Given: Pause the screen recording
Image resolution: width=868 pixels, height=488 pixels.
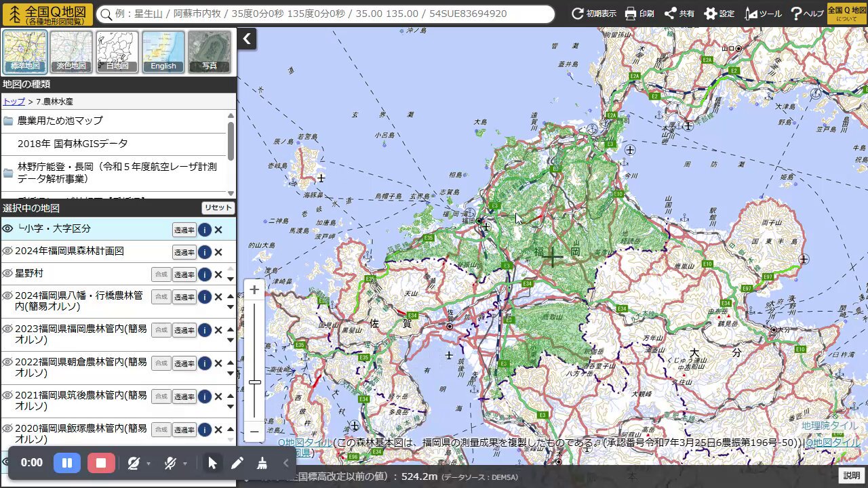Looking at the screenshot, I should pyautogui.click(x=67, y=463).
